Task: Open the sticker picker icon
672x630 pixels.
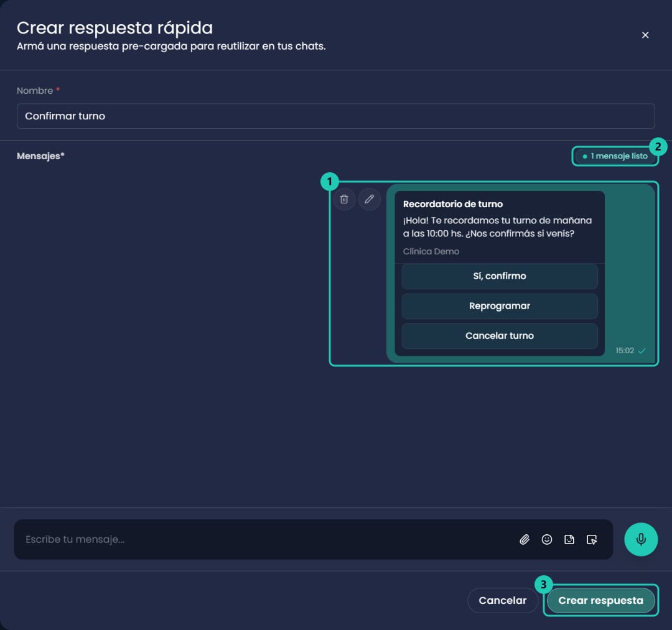Action: [x=569, y=540]
